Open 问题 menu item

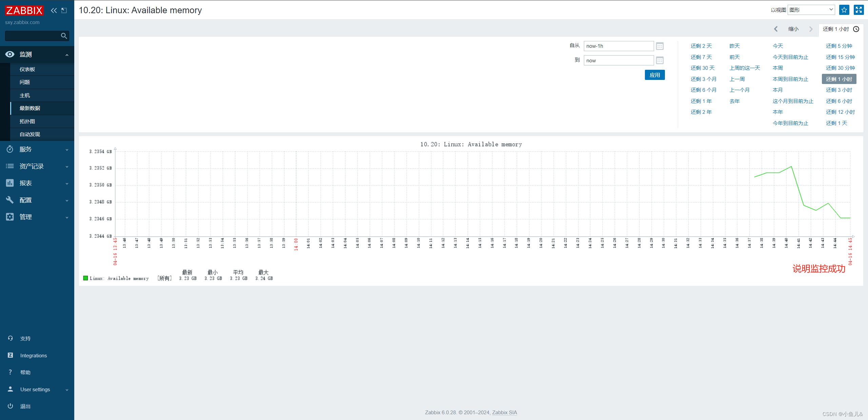tap(42, 82)
